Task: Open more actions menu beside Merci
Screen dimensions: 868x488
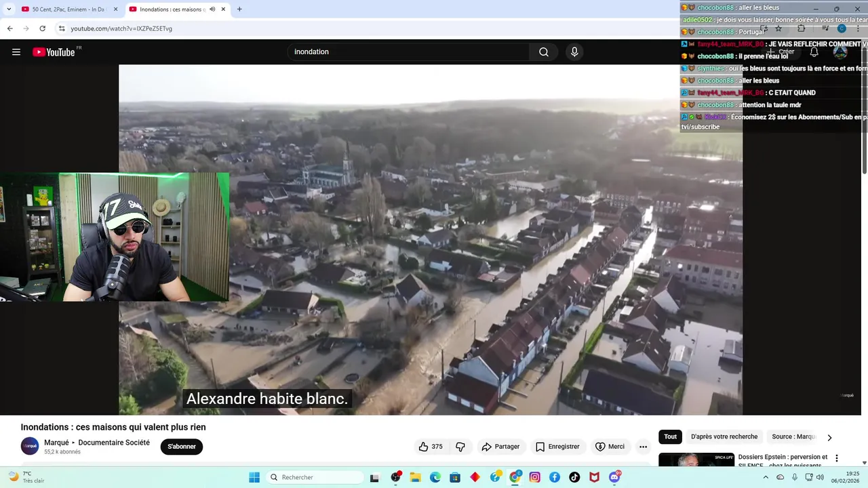Action: click(x=643, y=447)
